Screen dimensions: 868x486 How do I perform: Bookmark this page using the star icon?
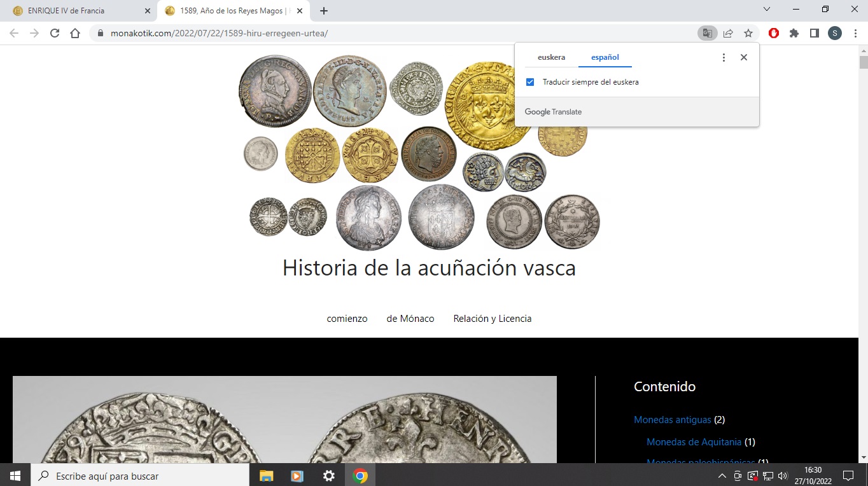748,32
